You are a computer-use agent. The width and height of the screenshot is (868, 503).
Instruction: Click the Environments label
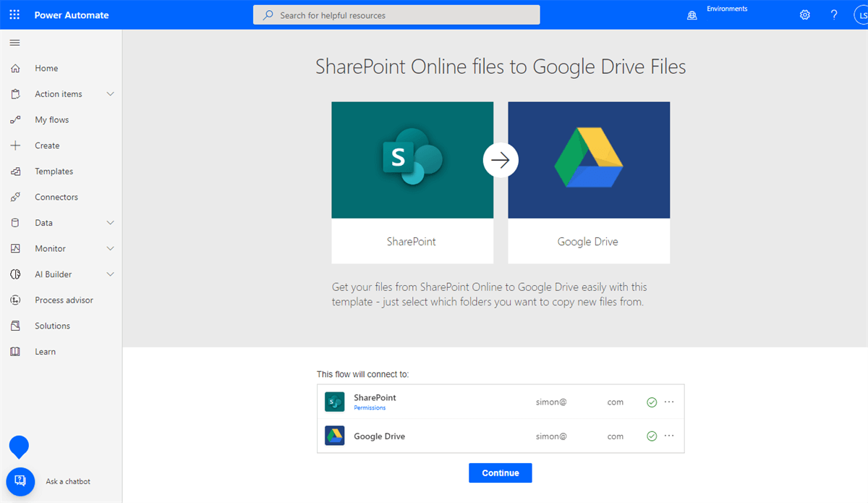[727, 9]
